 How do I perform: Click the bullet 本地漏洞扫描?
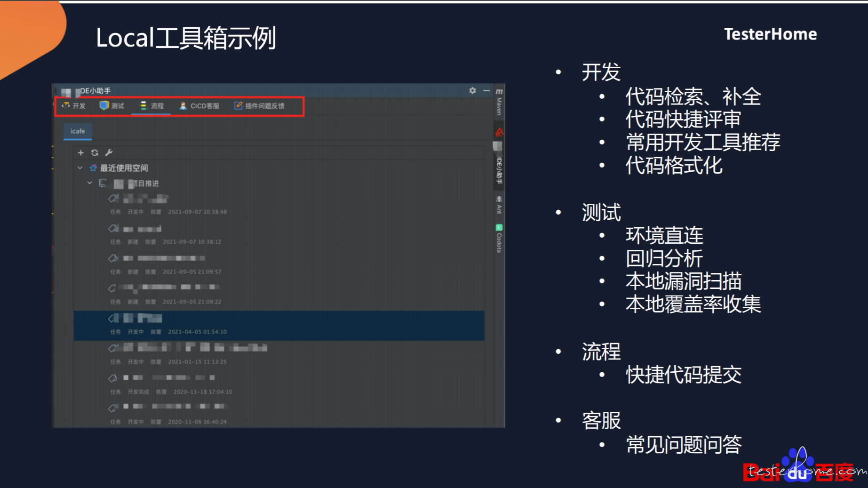(684, 281)
